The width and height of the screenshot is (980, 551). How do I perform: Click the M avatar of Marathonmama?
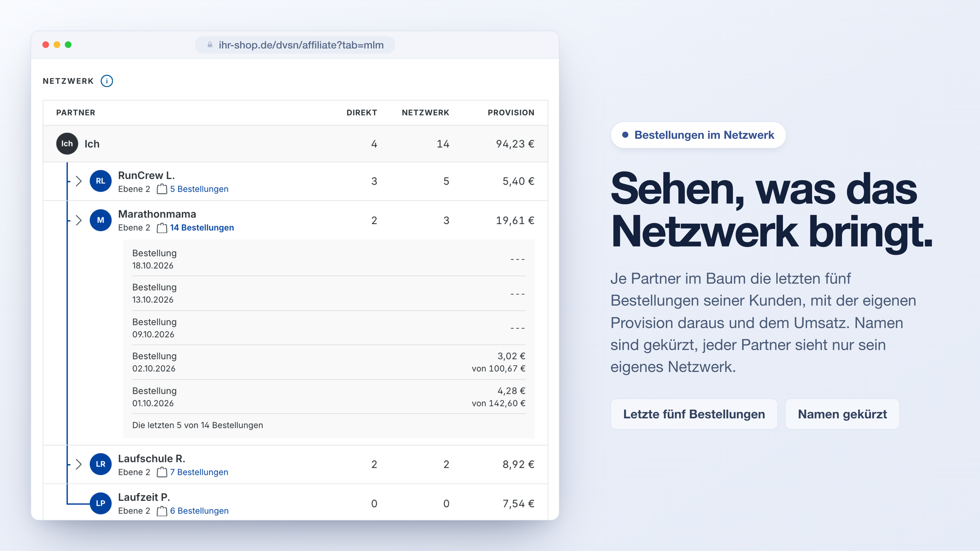pos(101,220)
